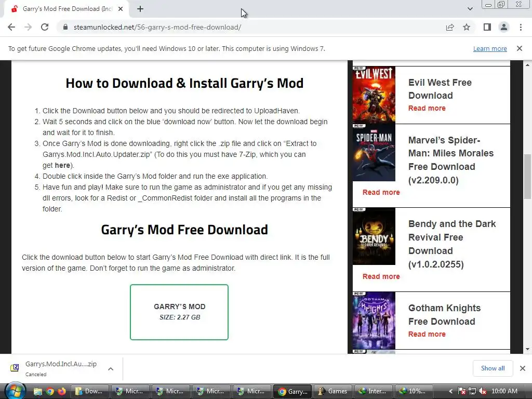Open Gotham Knights Free Download title

(x=444, y=314)
